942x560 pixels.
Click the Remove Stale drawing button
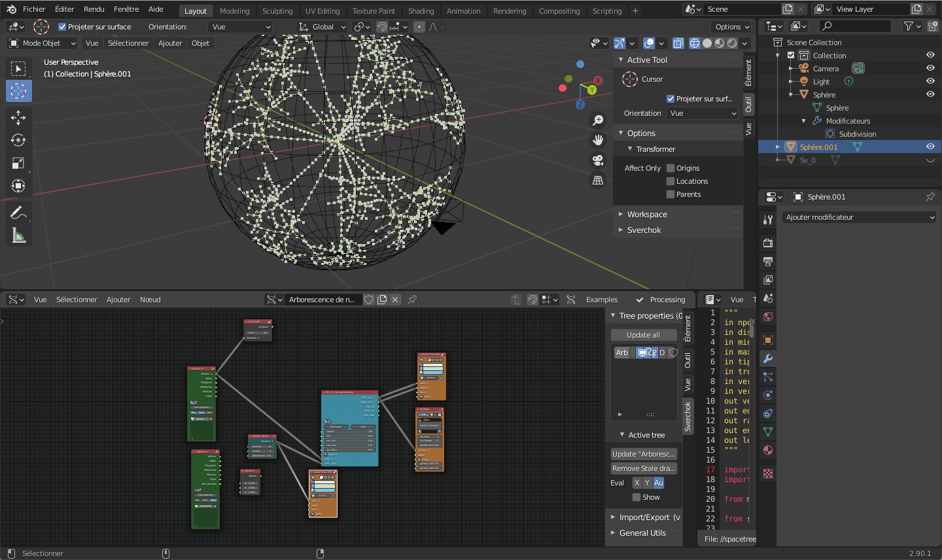coord(643,468)
